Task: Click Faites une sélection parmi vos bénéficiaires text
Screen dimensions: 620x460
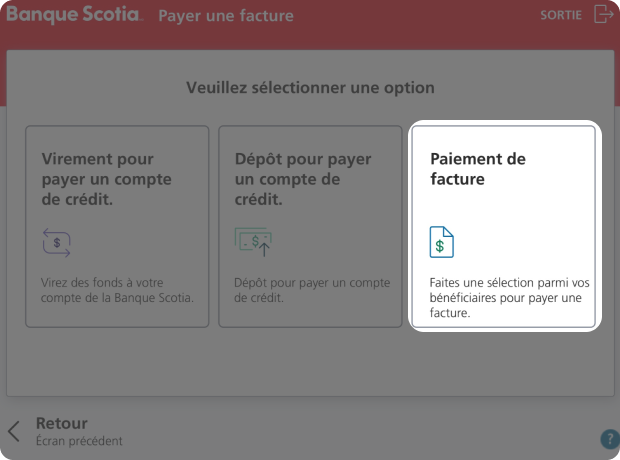Action: click(509, 297)
